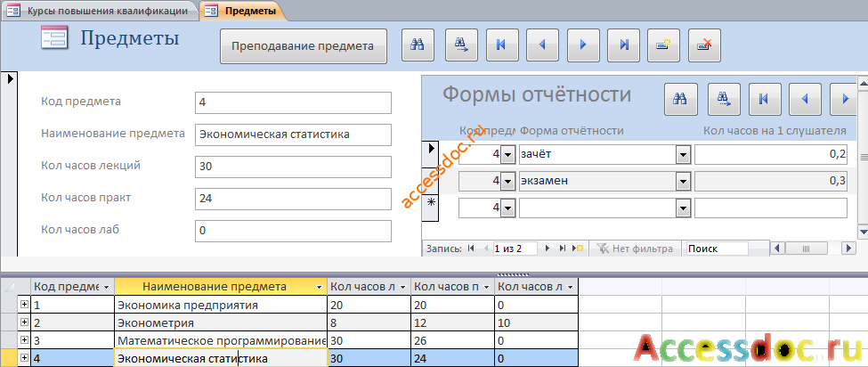Select the Предметы tab
The height and width of the screenshot is (367, 868).
coord(240,11)
